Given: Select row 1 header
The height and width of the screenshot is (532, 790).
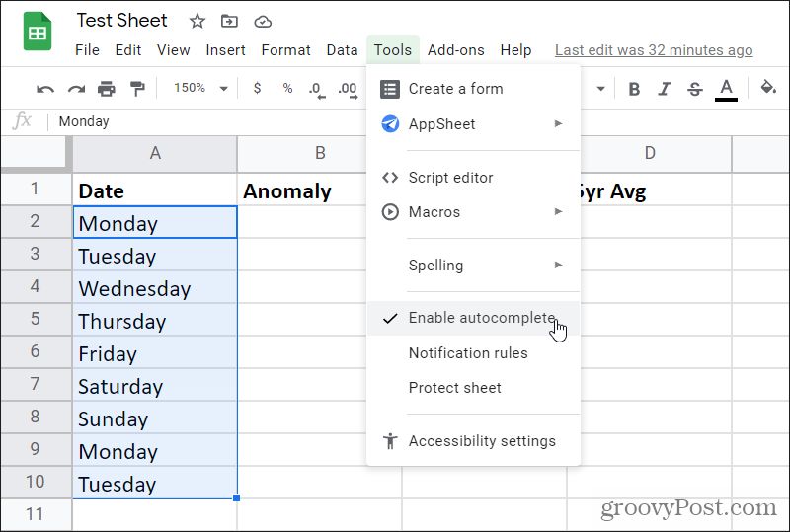Looking at the screenshot, I should (x=36, y=189).
